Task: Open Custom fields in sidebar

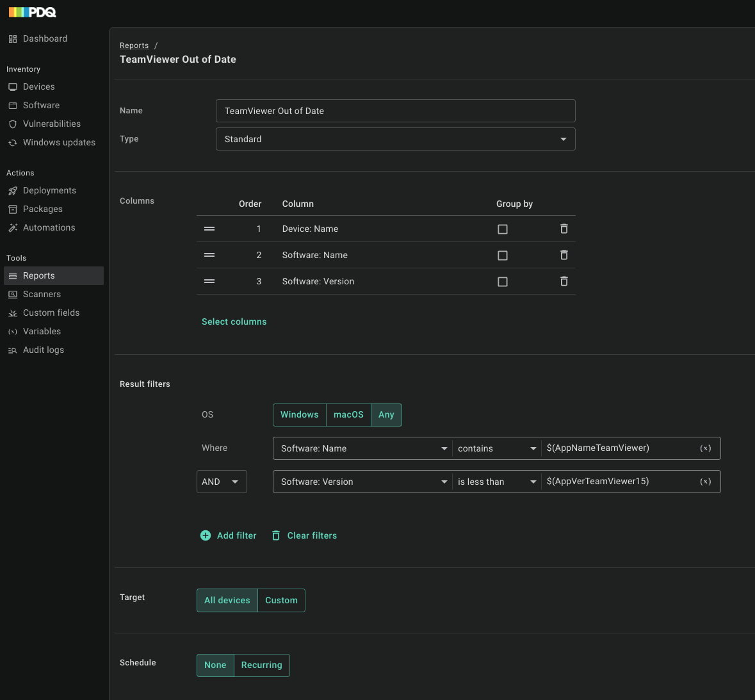Action: tap(51, 313)
